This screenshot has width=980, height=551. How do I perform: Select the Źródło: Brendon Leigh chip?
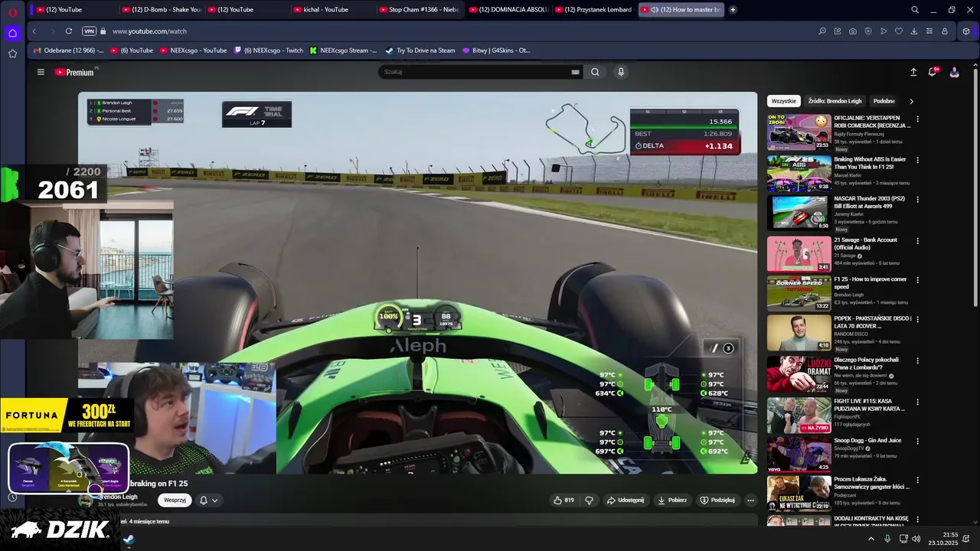pyautogui.click(x=835, y=101)
